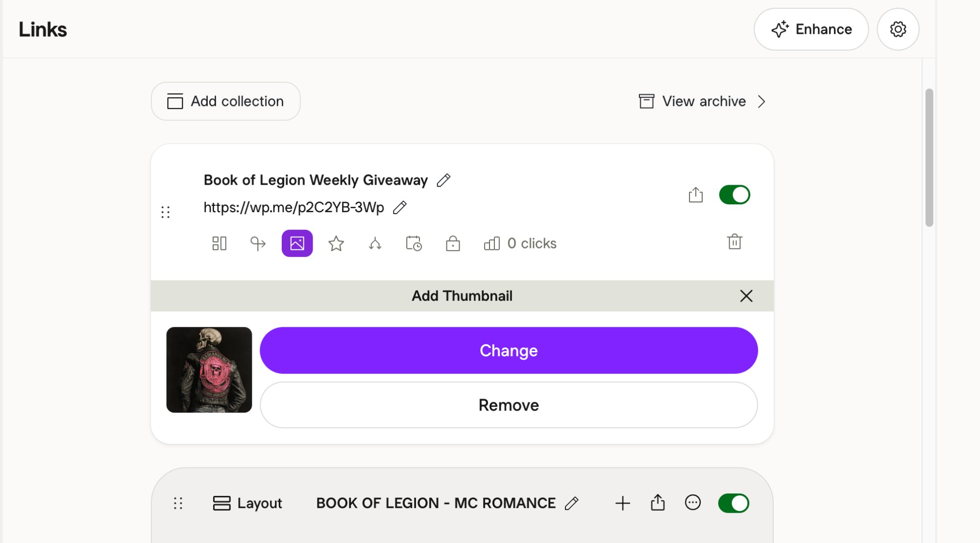Close the Add Thumbnail panel
The width and height of the screenshot is (980, 543).
746,296
